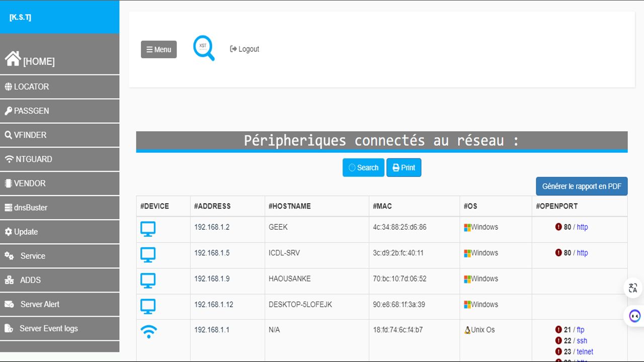Image resolution: width=644 pixels, height=362 pixels.
Task: Click the monitor icon for DESKTOP-5LOFEJK
Action: [148, 306]
